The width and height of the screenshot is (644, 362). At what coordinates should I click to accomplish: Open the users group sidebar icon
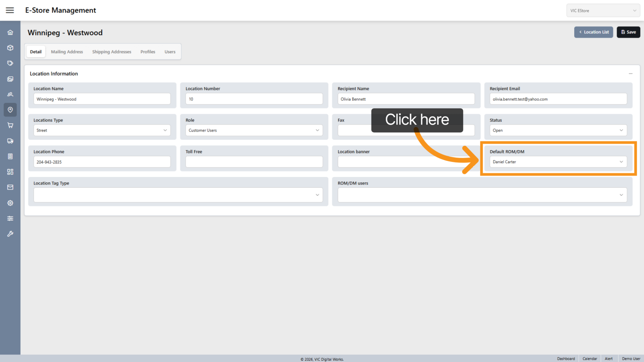click(10, 94)
